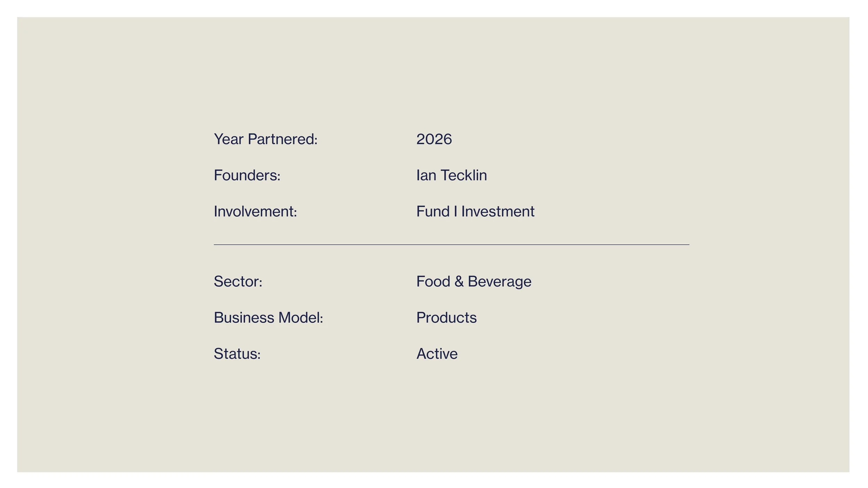Click the Business Model label

(268, 318)
